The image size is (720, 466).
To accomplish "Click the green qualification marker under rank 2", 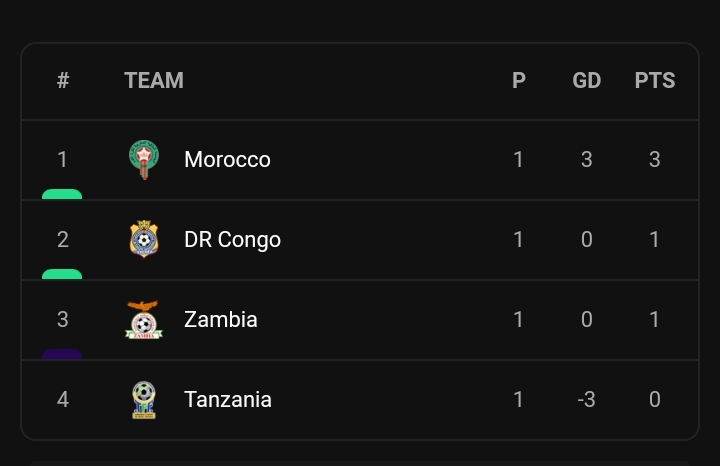I will tap(62, 274).
